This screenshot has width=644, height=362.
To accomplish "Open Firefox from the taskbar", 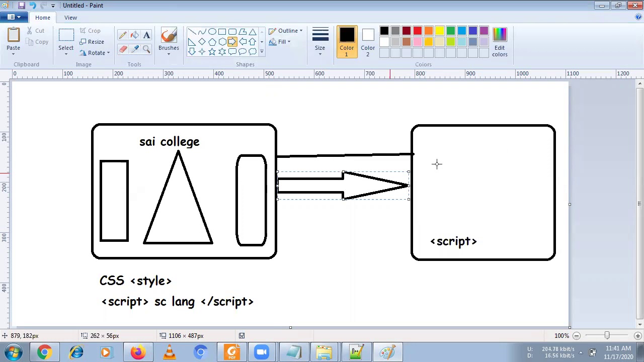I will click(x=137, y=352).
